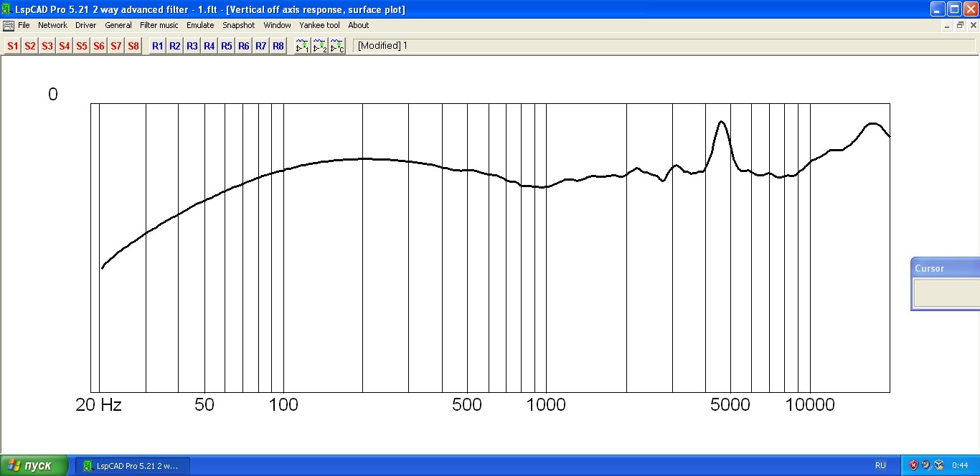Switch the RU keyboard language indicator
The height and width of the screenshot is (476, 980).
880,465
